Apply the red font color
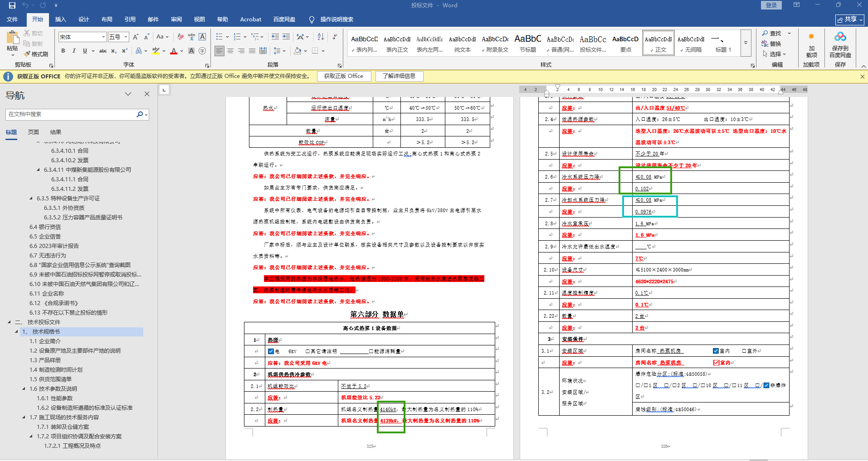 pyautogui.click(x=174, y=51)
